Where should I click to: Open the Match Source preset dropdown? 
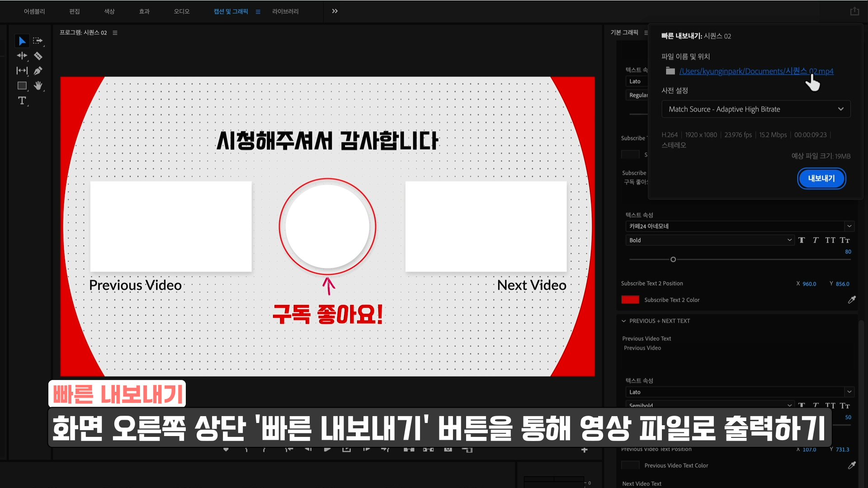point(756,109)
